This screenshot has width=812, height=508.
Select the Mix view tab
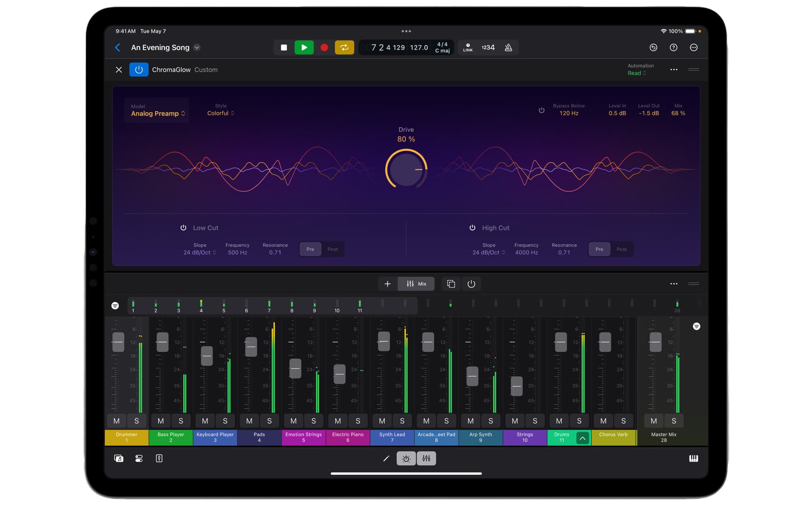(416, 284)
